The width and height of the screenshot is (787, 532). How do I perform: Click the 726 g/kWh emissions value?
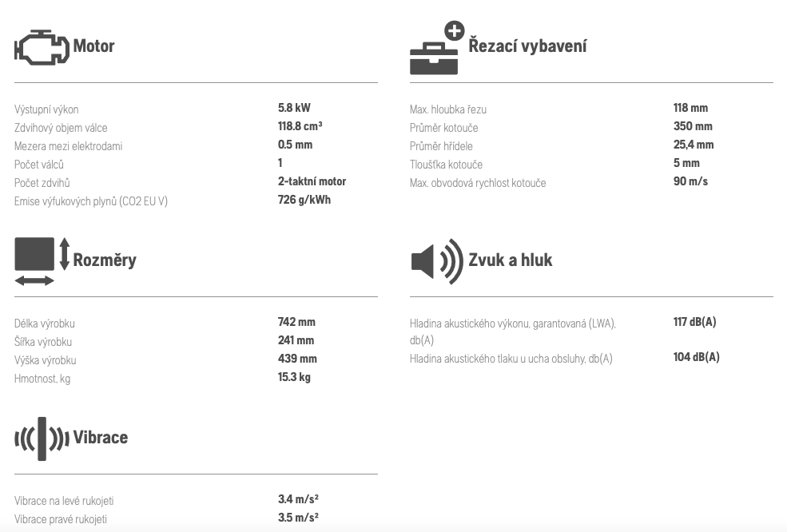point(304,200)
